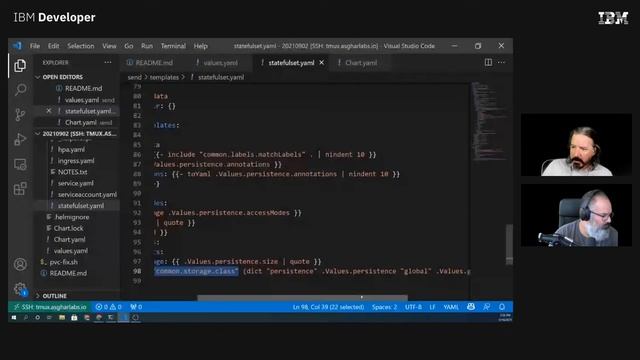The height and width of the screenshot is (360, 640).
Task: Click the 'send' breadcrumb segment
Action: pyautogui.click(x=134, y=77)
